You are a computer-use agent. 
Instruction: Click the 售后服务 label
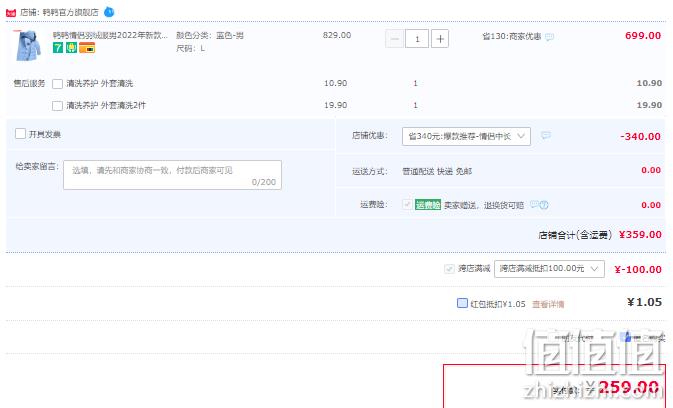click(x=29, y=84)
